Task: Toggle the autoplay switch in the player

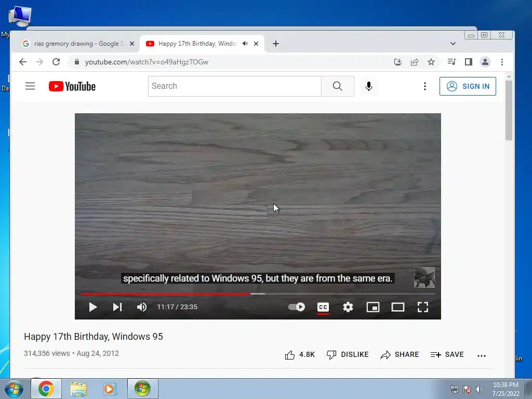Action: [x=297, y=307]
